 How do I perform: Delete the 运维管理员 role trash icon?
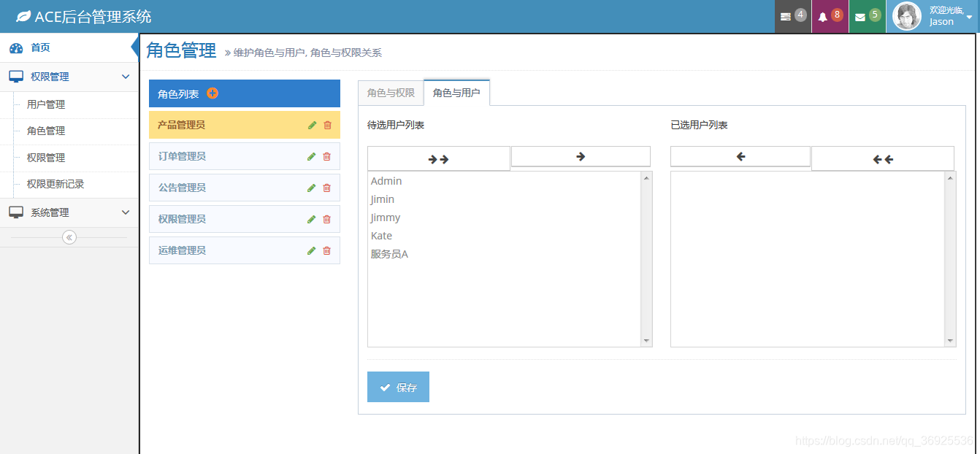(326, 250)
